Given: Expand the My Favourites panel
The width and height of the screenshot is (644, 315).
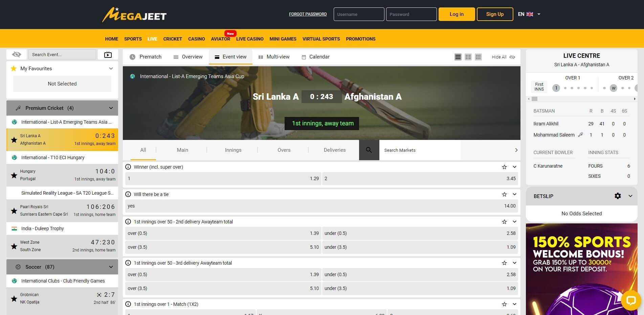Looking at the screenshot, I should pos(111,69).
